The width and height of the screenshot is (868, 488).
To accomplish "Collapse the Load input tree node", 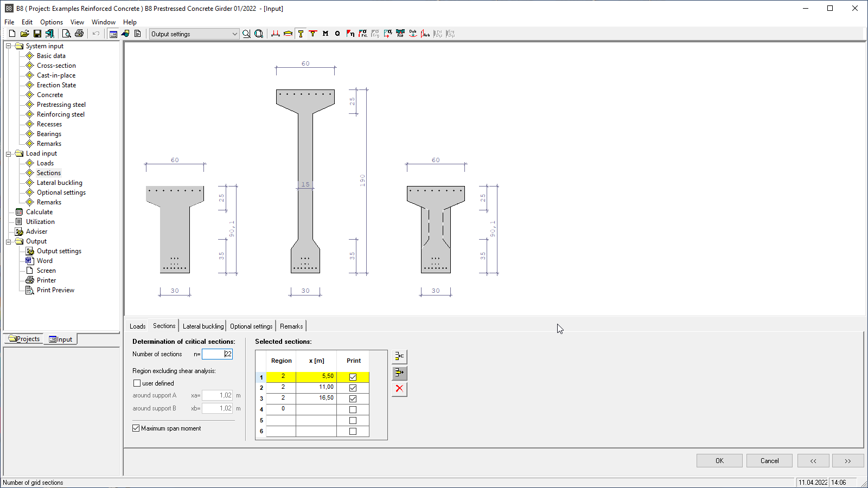I will pyautogui.click(x=9, y=153).
